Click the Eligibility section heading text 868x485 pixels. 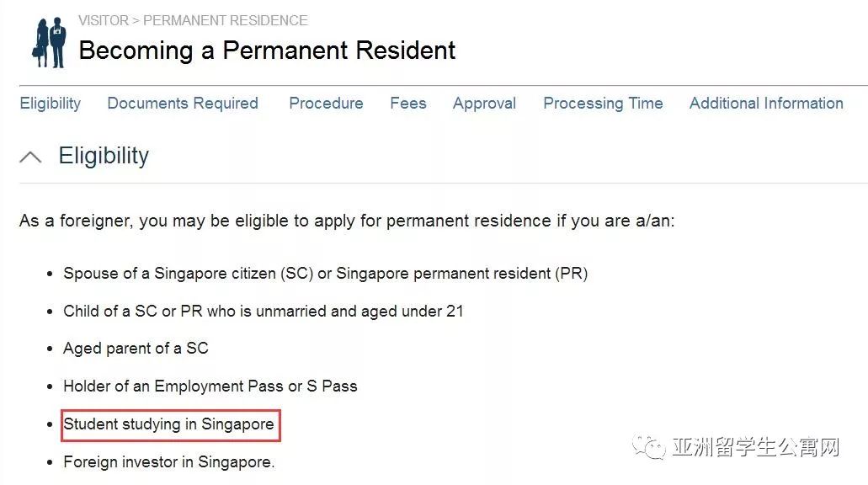coord(104,156)
